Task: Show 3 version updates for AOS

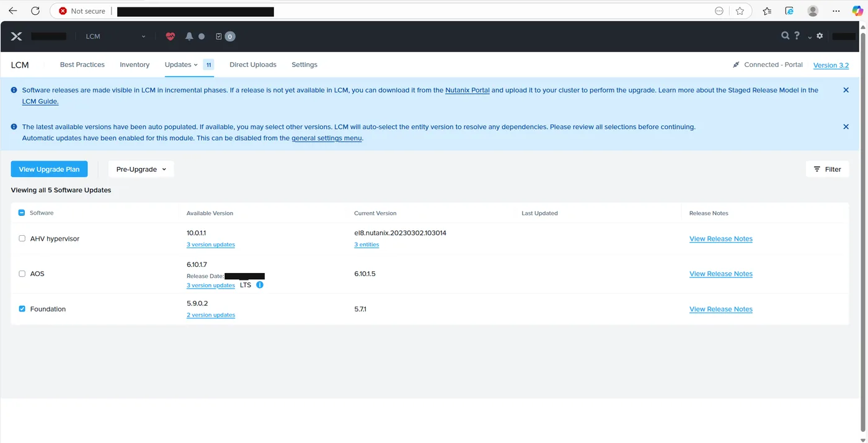Action: 211,285
